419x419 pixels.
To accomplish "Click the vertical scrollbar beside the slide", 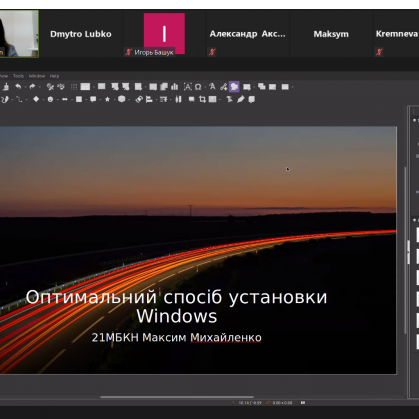I will [x=405, y=250].
